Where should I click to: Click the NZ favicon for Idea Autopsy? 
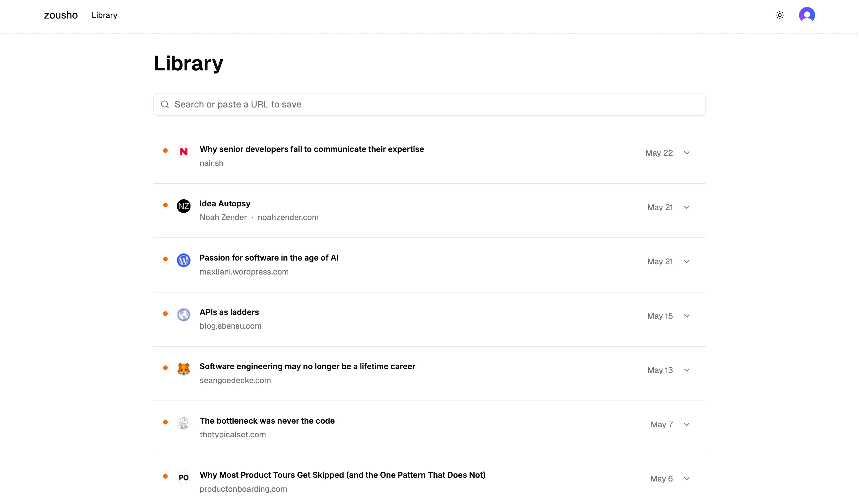pyautogui.click(x=183, y=206)
